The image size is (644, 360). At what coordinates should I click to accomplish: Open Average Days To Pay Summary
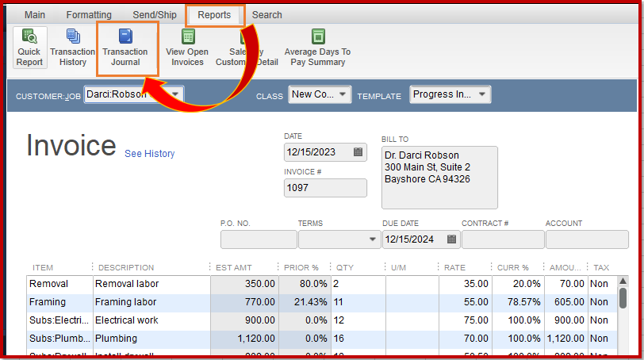pyautogui.click(x=317, y=48)
